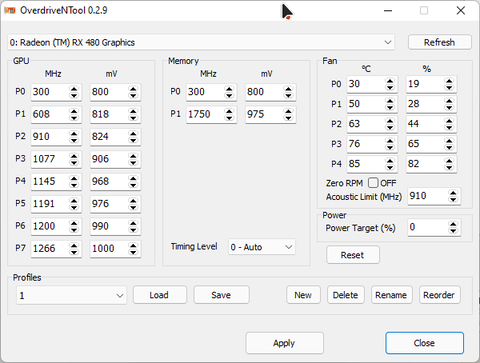The width and height of the screenshot is (480, 363).
Task: Open the GPU selection dropdown Radeon RX 480
Action: click(201, 42)
